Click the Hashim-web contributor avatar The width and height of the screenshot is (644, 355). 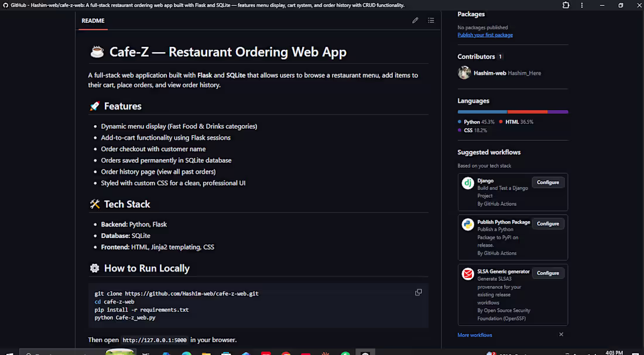tap(464, 73)
